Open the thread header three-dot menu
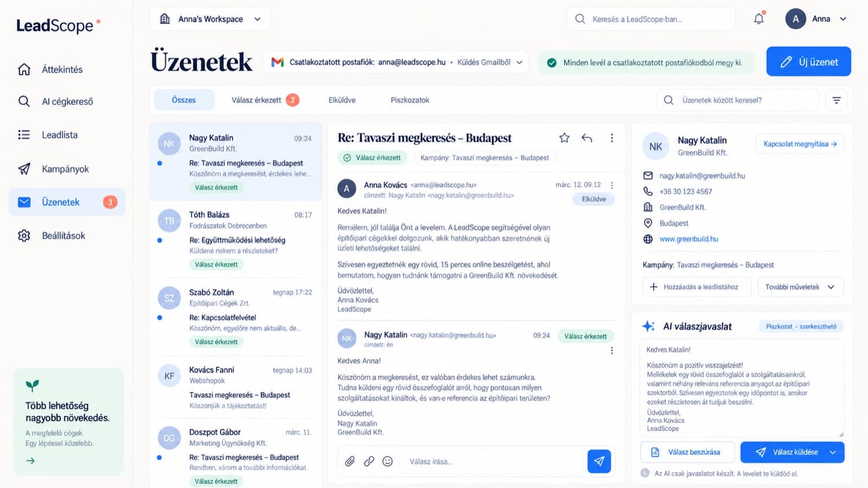Image resolution: width=868 pixels, height=488 pixels. pos(612,138)
